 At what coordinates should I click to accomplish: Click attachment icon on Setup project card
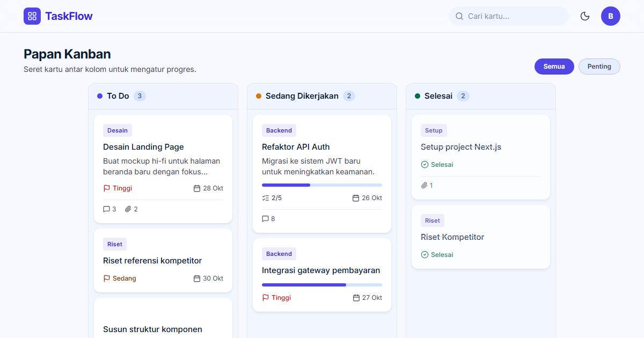tap(424, 186)
